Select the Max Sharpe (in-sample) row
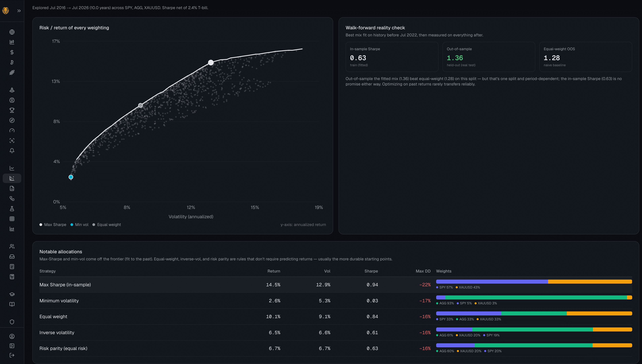Viewport: 642px width, 364px height. coord(336,285)
